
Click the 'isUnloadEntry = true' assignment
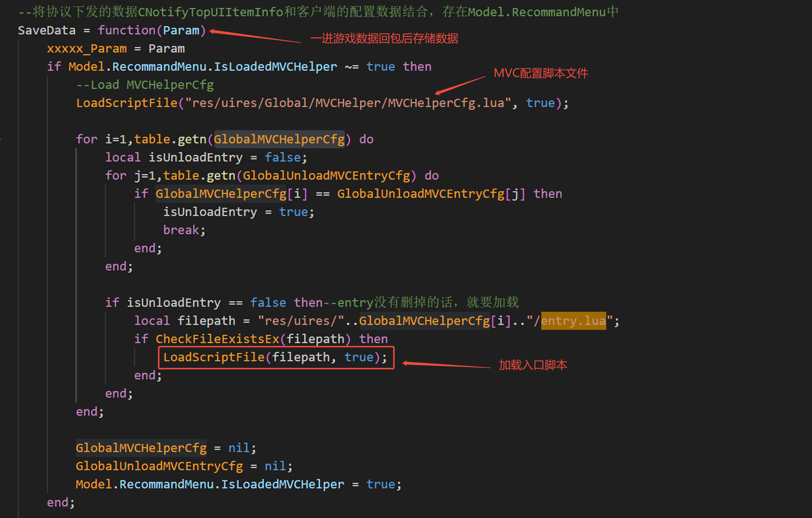(238, 212)
